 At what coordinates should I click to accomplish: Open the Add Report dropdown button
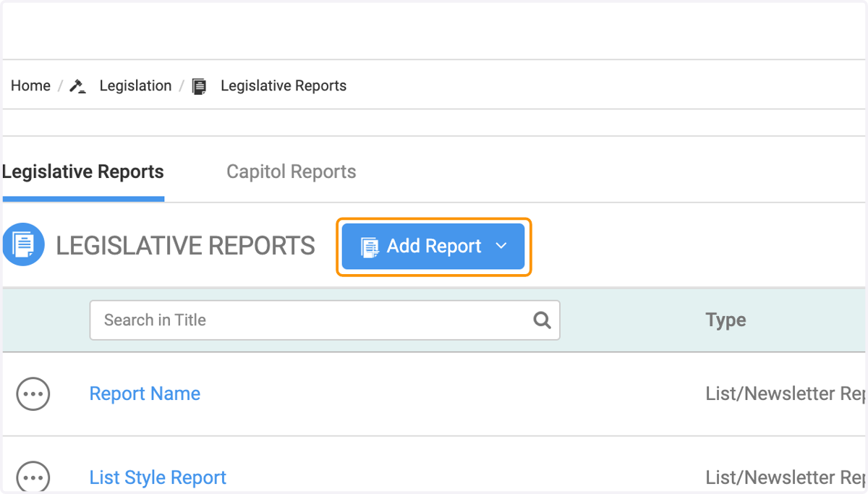tap(433, 247)
